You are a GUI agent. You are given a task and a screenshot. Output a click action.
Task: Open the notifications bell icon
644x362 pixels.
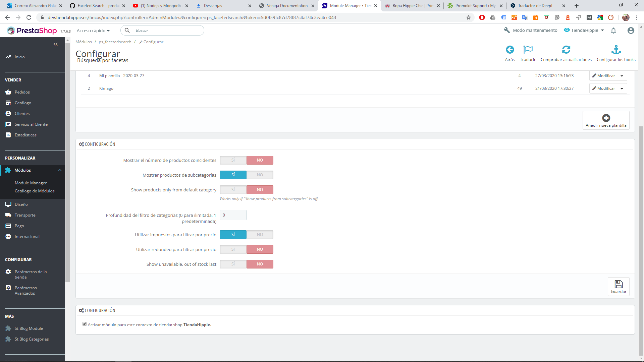click(613, 31)
